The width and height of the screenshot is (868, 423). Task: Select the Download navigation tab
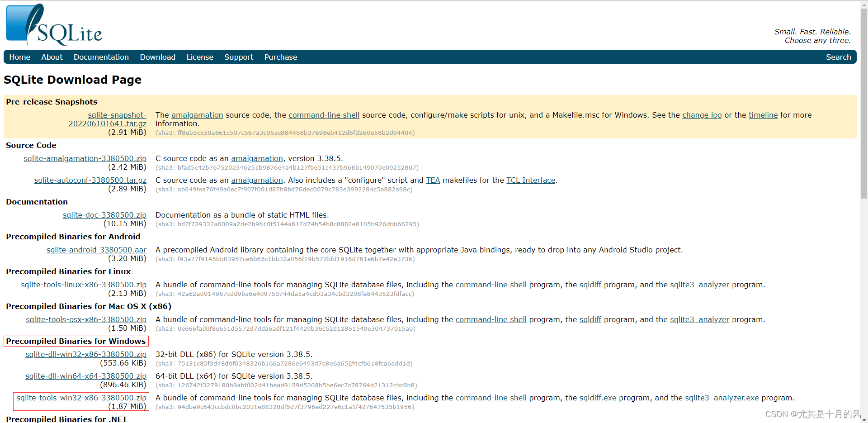(157, 57)
